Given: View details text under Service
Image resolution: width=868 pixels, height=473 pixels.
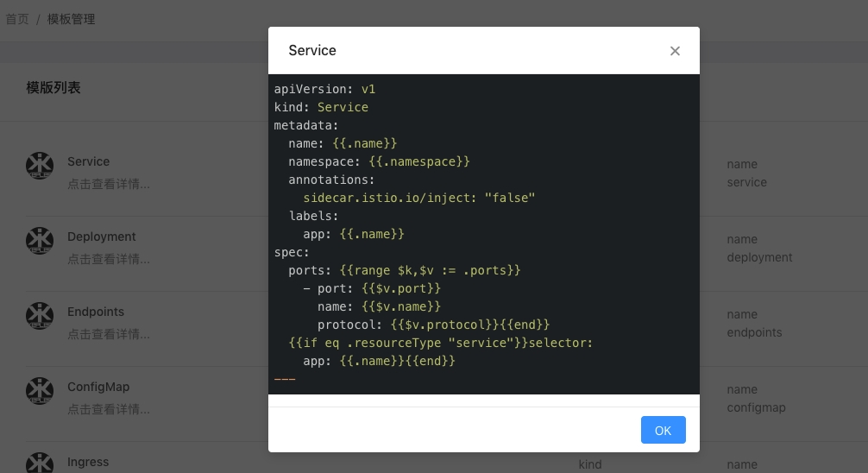Looking at the screenshot, I should (109, 184).
